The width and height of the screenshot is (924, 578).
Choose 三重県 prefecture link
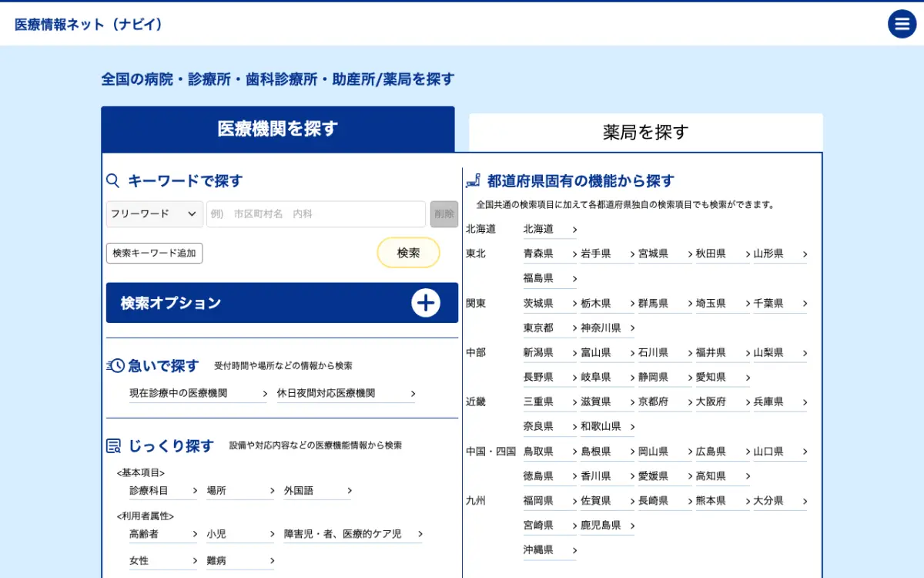click(x=550, y=402)
